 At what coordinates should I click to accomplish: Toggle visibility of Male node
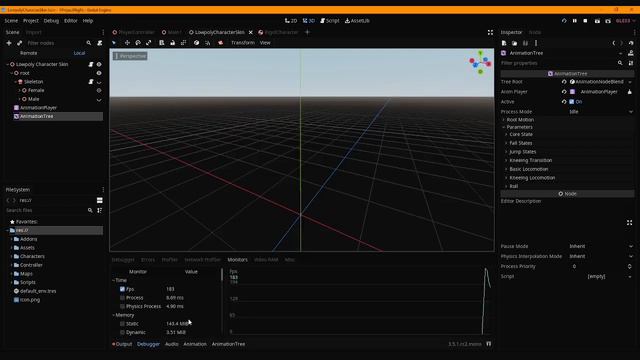point(99,99)
